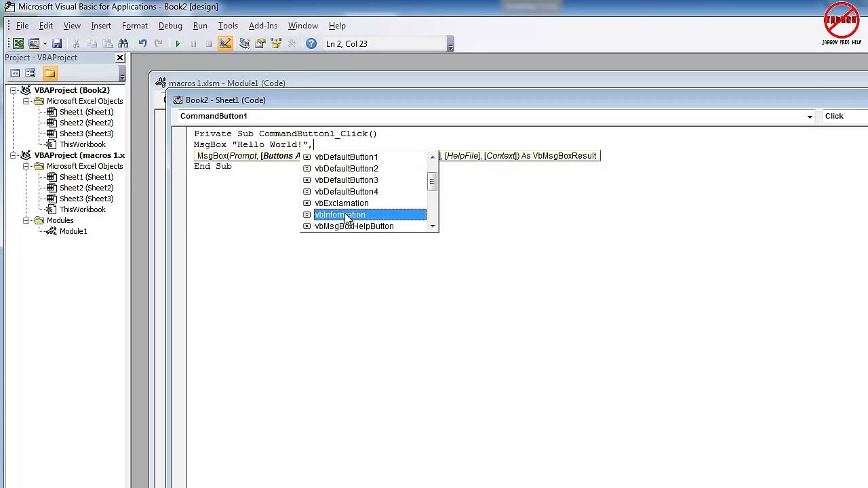Viewport: 868px width, 488px height.
Task: Undo the last edit
Action: (x=142, y=43)
